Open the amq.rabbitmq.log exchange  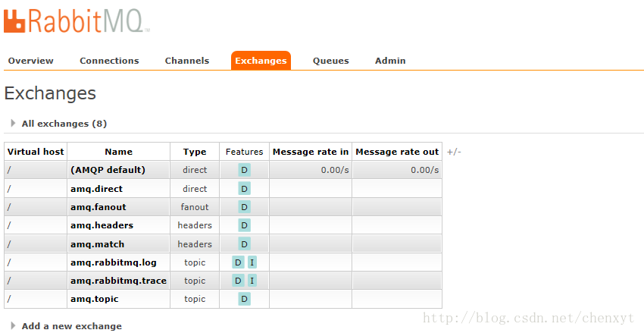[x=114, y=262]
